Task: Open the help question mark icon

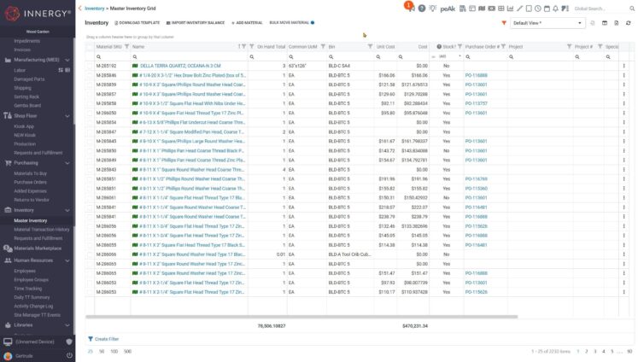Action: click(422, 8)
